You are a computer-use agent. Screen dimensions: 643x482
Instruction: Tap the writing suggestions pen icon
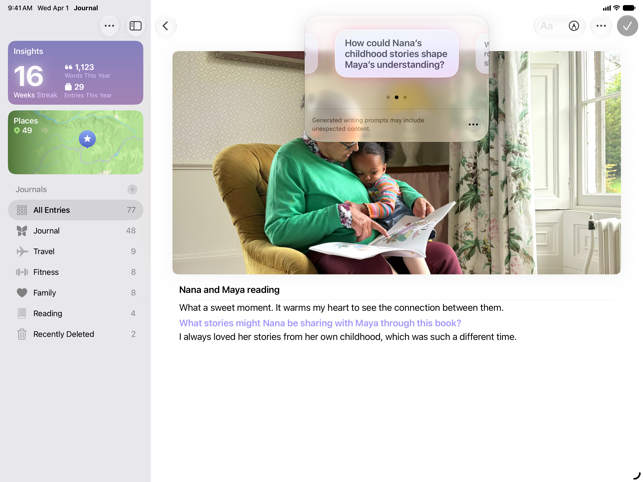[x=574, y=26]
